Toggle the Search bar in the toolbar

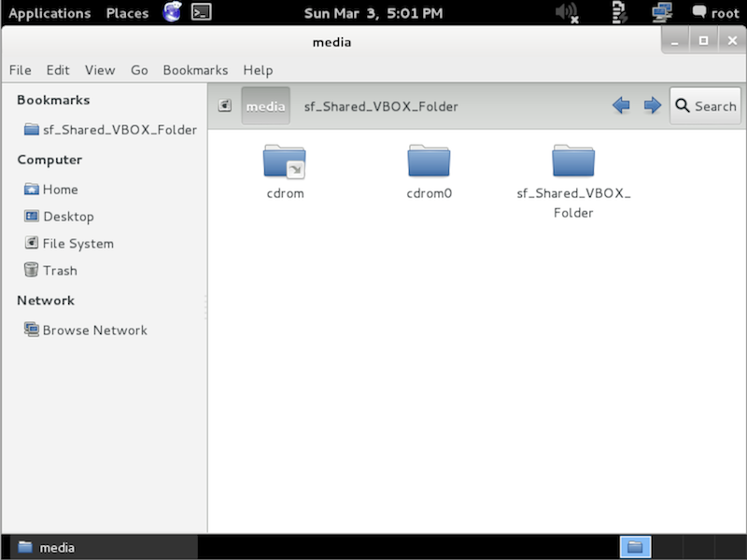tap(705, 105)
